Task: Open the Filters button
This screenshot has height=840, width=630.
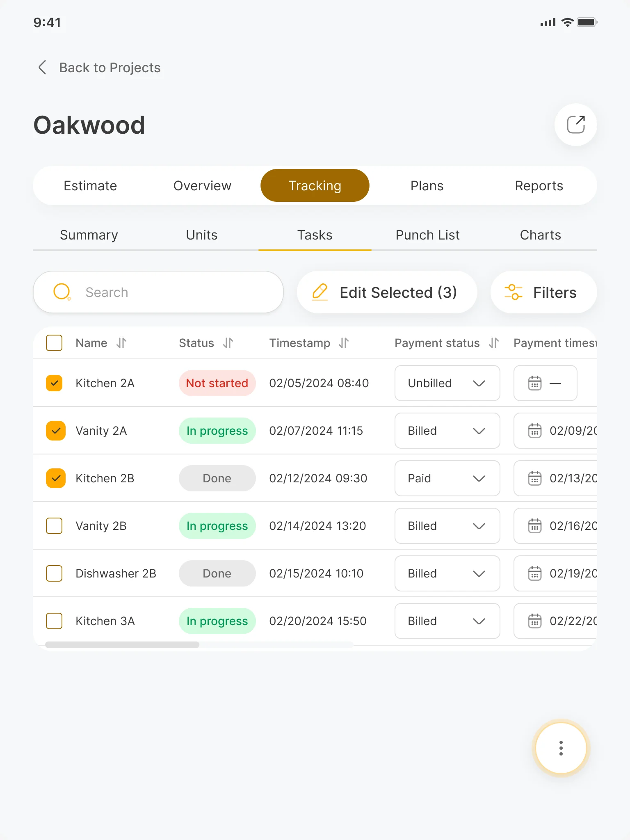Action: [544, 292]
